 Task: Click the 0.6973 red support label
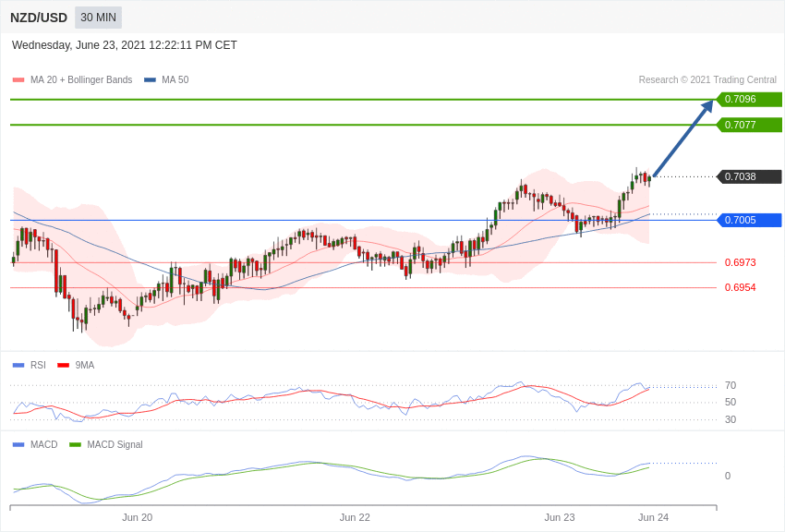[x=740, y=262]
